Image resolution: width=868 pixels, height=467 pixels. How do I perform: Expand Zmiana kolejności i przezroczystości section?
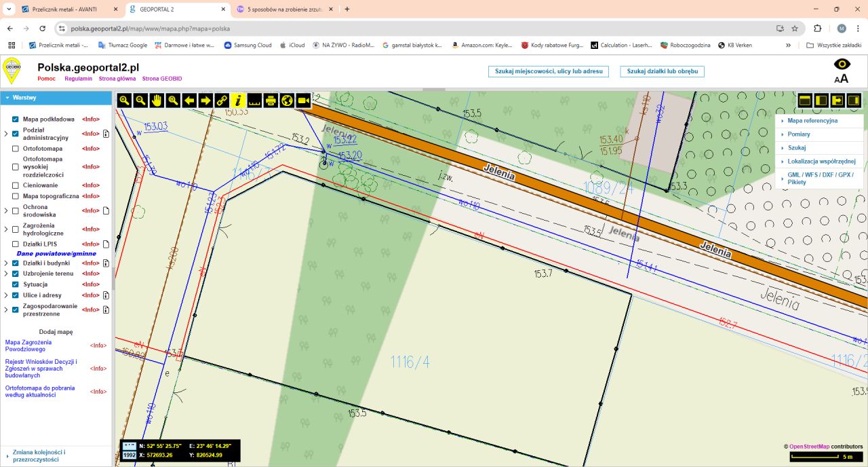[x=56, y=455]
